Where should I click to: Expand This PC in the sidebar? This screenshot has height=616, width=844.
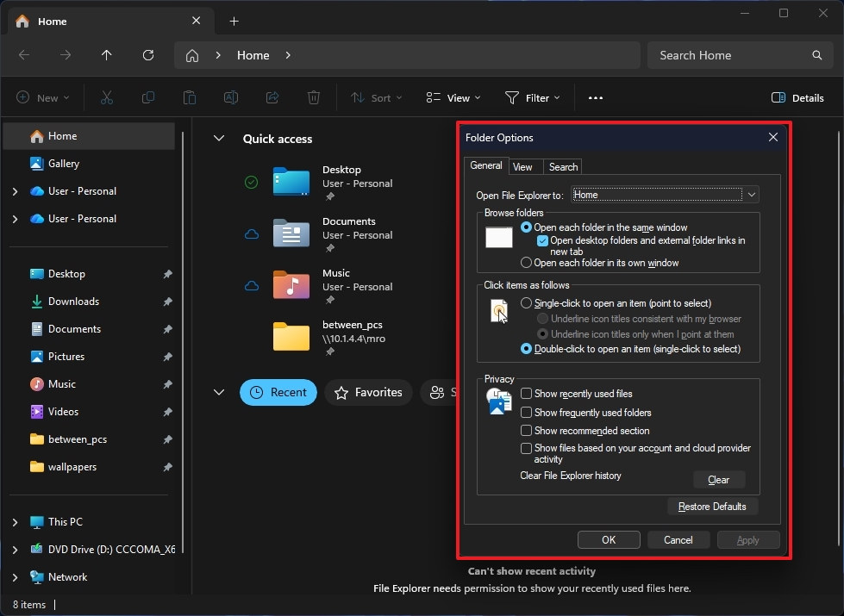15,521
